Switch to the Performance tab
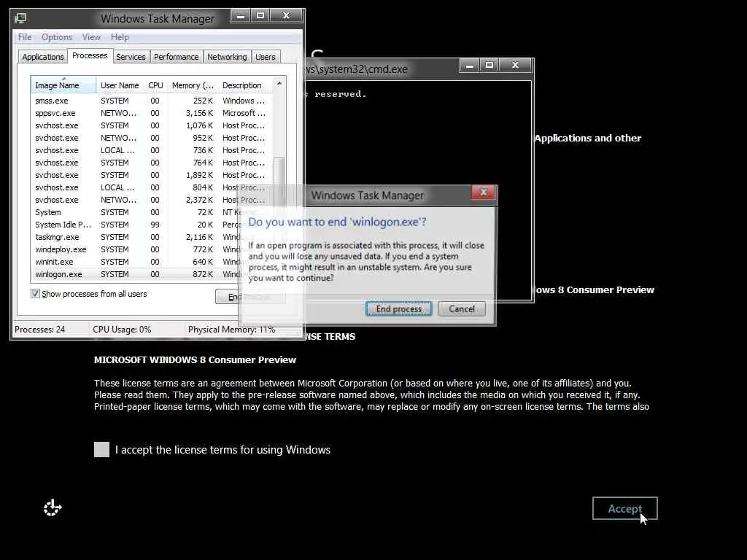747x560 pixels. (177, 57)
